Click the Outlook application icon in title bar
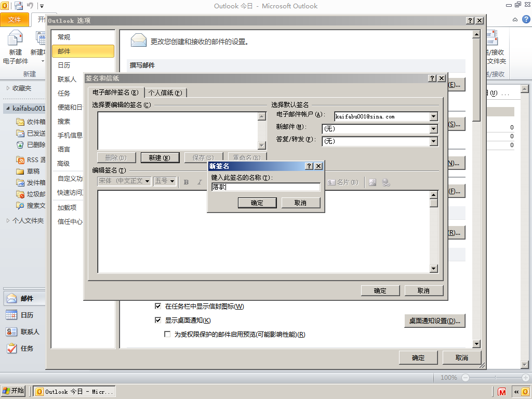The image size is (532, 399). pos(5,6)
